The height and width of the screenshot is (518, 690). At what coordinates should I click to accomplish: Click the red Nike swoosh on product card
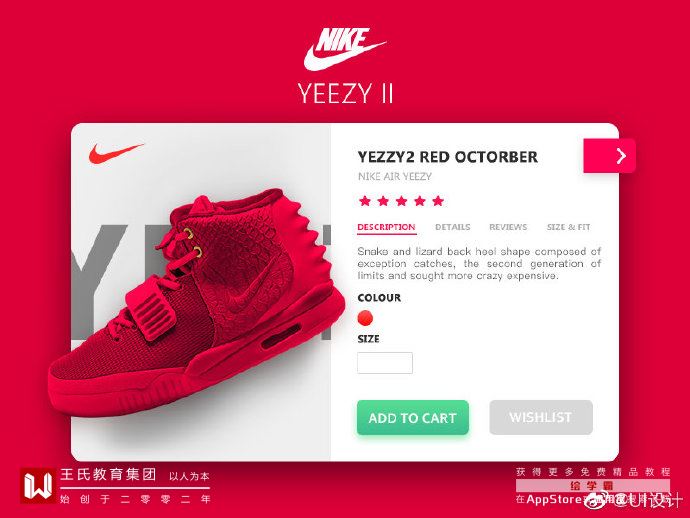(116, 152)
